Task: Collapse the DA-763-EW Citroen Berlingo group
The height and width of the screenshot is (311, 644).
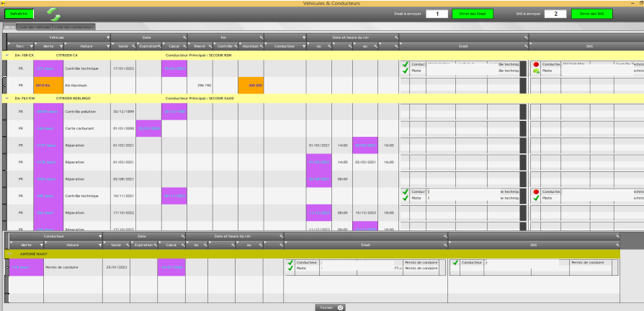Action: click(x=7, y=98)
